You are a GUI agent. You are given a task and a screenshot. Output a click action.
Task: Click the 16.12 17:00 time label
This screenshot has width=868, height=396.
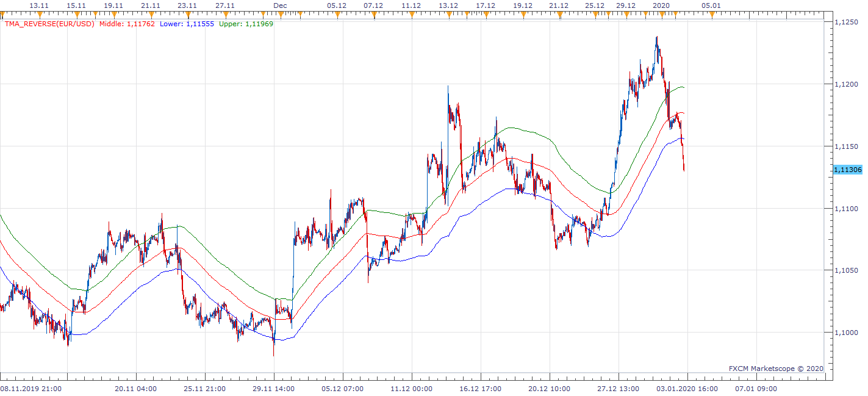coord(480,388)
